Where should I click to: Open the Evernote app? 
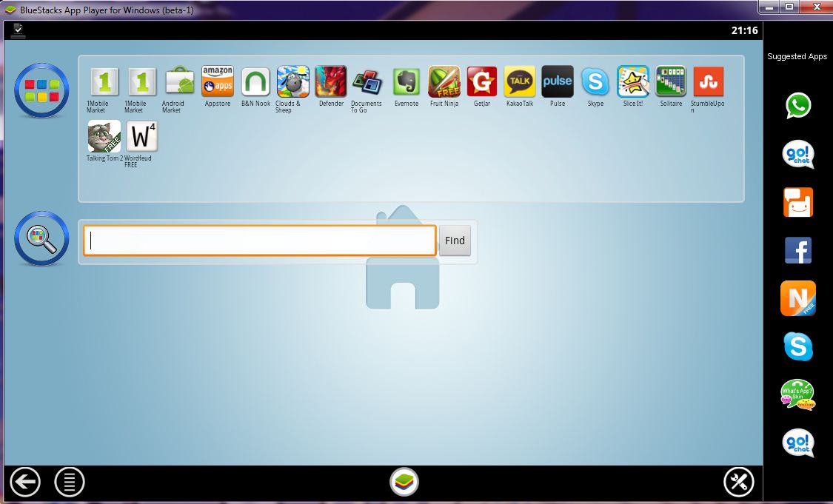tap(407, 82)
